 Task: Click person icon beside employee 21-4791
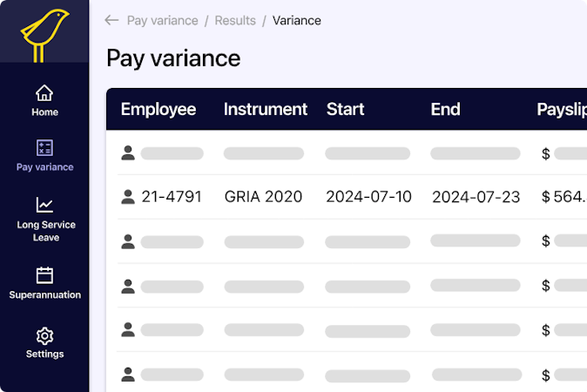tap(128, 197)
